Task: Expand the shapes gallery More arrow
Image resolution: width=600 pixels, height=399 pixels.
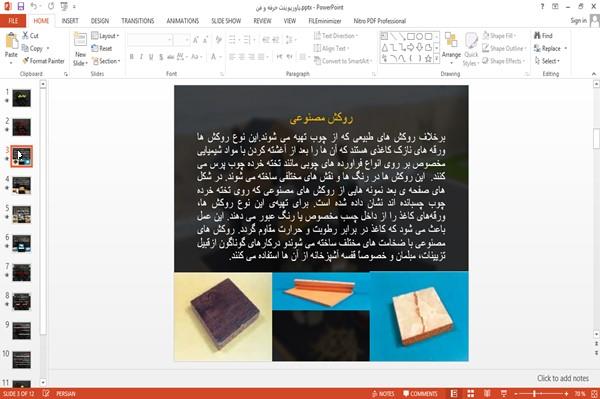Action: coord(437,59)
